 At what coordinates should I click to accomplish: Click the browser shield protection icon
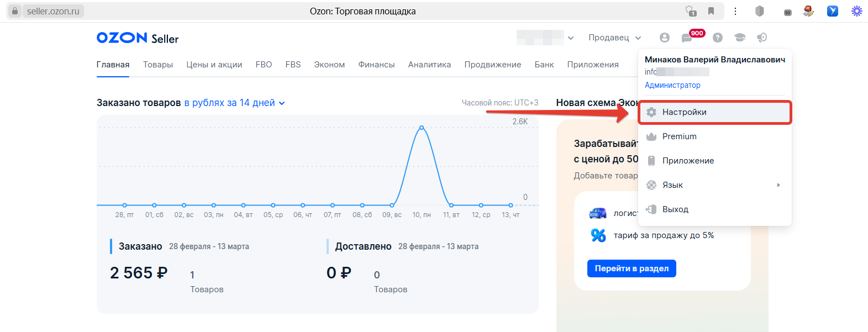760,11
